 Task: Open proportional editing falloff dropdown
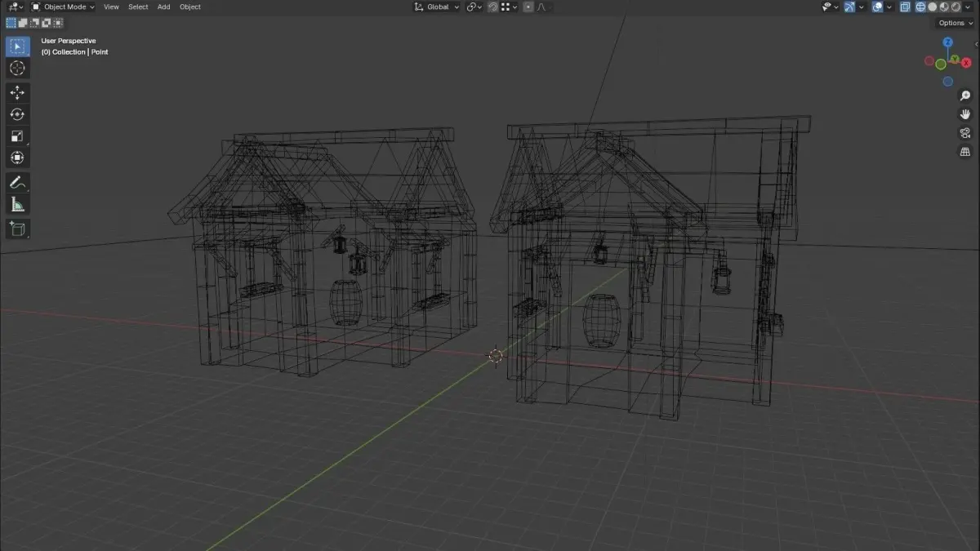[544, 7]
